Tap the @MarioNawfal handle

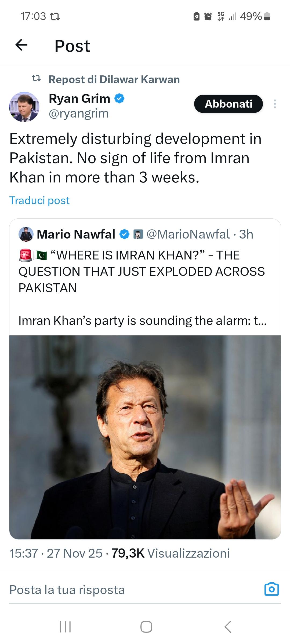pos(188,234)
